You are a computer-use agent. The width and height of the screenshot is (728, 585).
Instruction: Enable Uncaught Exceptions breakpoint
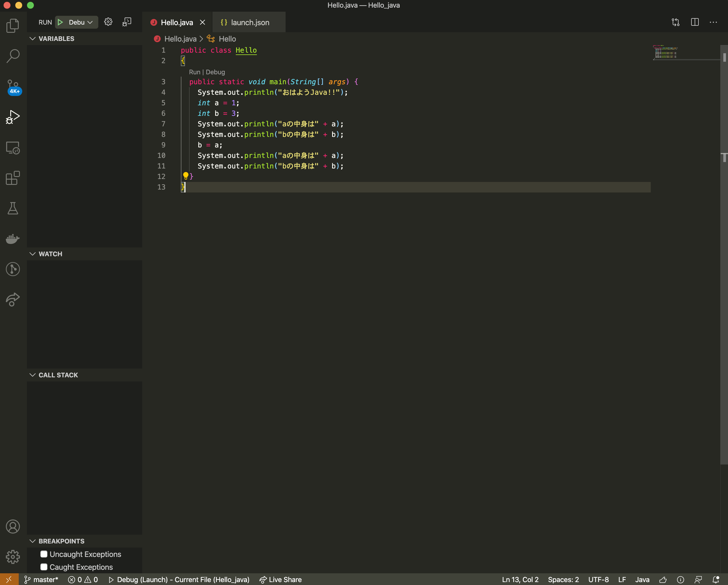(44, 554)
